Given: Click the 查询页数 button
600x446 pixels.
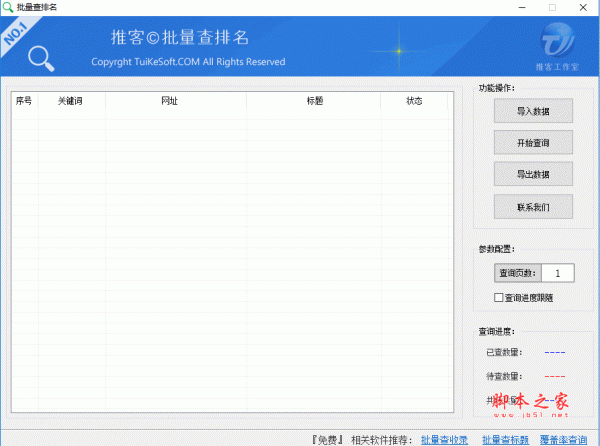Looking at the screenshot, I should pyautogui.click(x=516, y=273).
